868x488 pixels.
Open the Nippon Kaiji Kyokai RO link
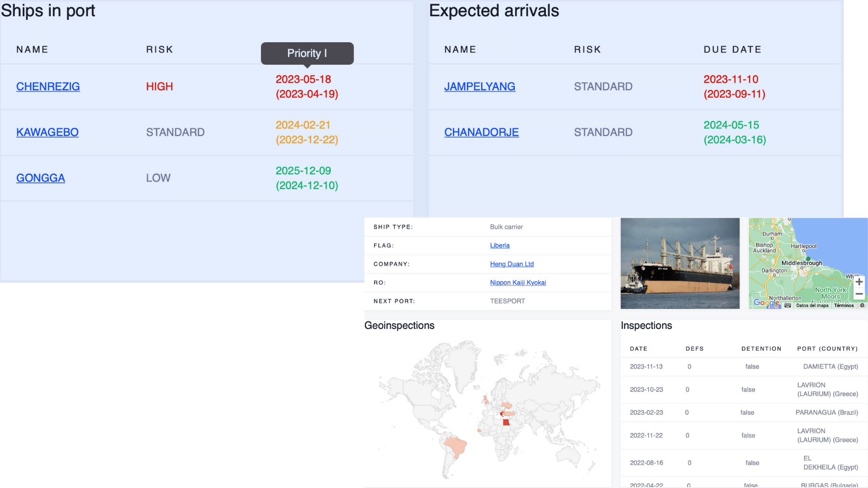pyautogui.click(x=518, y=283)
